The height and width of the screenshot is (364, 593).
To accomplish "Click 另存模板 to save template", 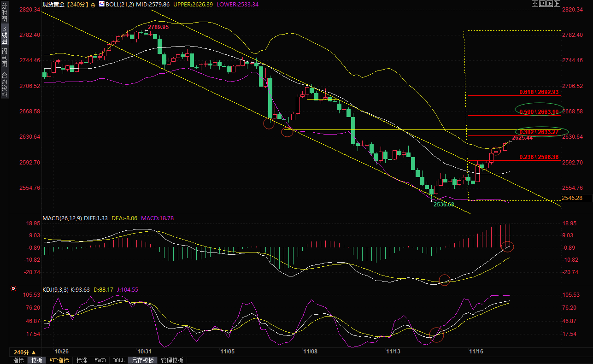I will [142, 360].
